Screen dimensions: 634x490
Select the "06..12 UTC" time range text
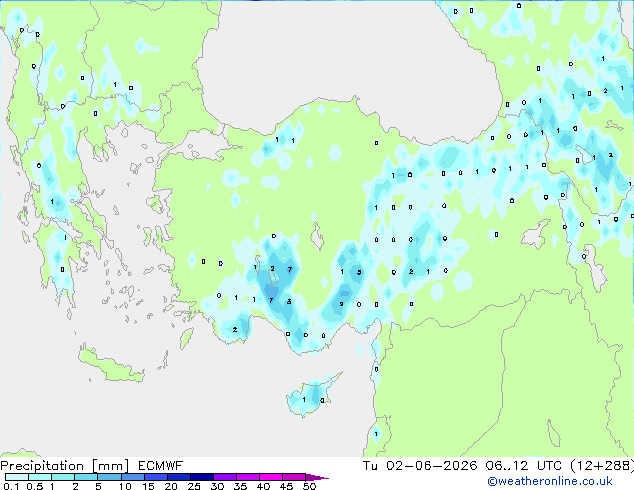click(x=524, y=466)
